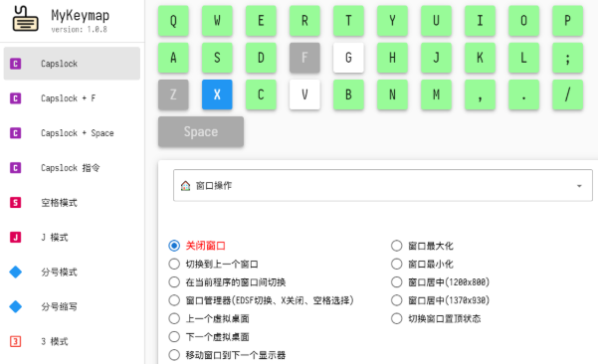The image size is (598, 364).
Task: Select the 关闭窗口 radio option
Action: (174, 246)
